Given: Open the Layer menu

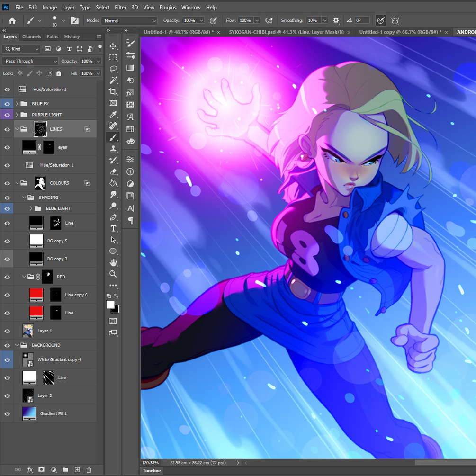Looking at the screenshot, I should [68, 7].
